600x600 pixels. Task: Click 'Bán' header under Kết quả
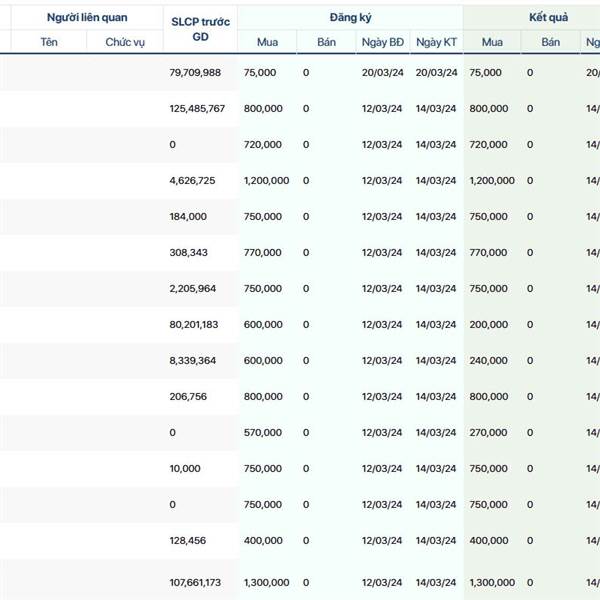pyautogui.click(x=551, y=42)
